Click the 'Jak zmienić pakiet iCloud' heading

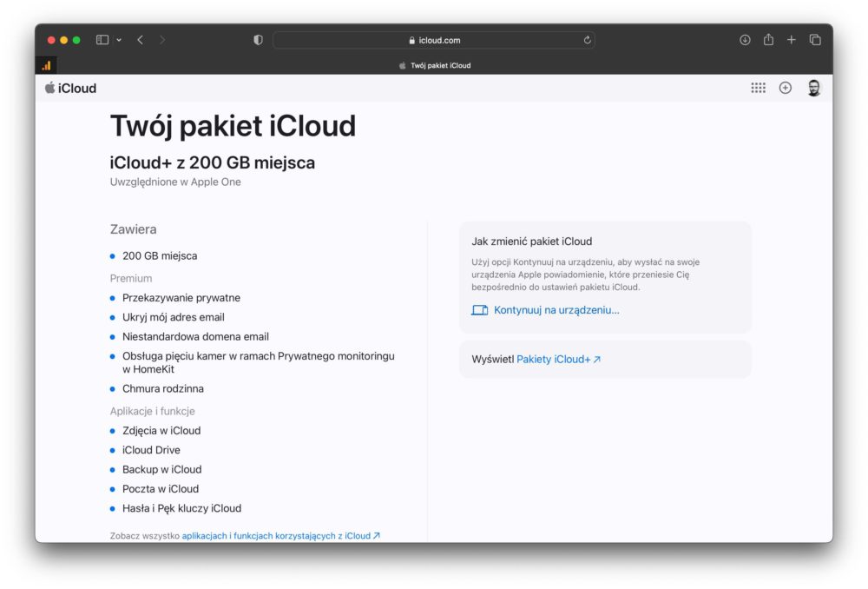pos(531,242)
